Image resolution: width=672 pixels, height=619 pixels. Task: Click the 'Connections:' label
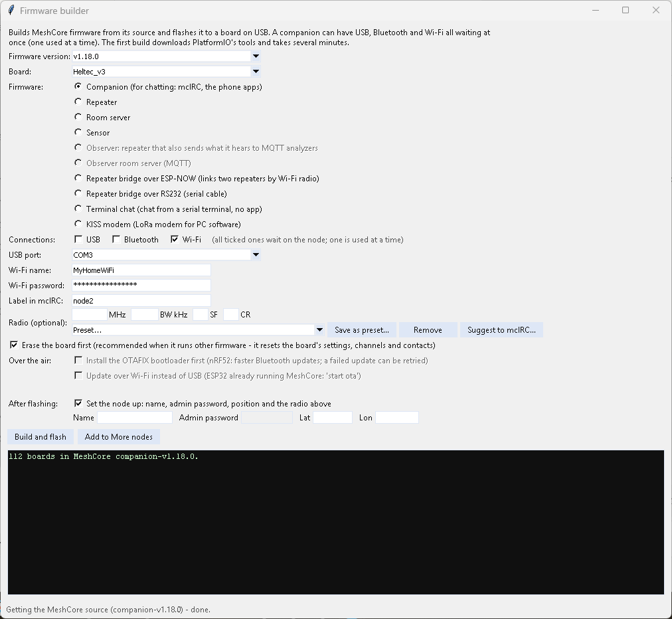click(32, 240)
